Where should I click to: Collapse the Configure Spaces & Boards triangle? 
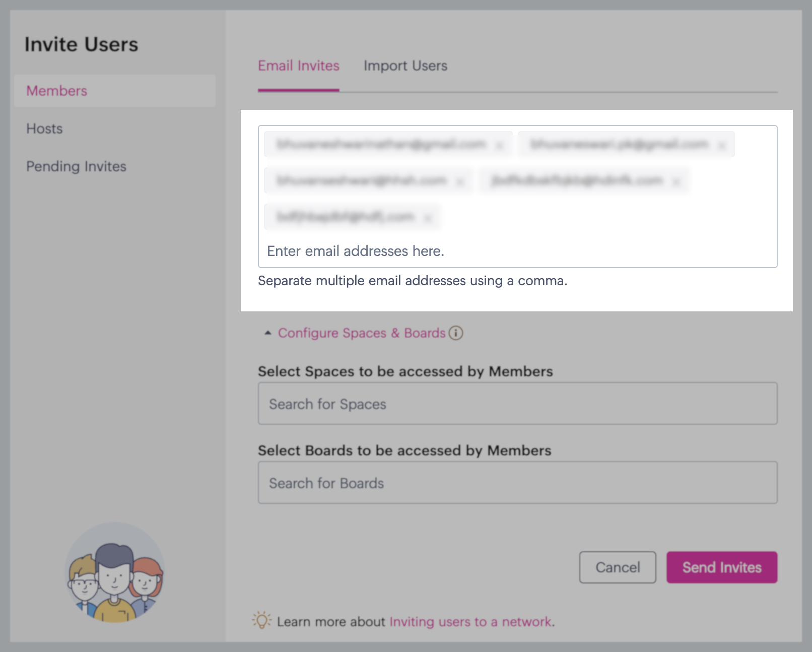tap(268, 333)
